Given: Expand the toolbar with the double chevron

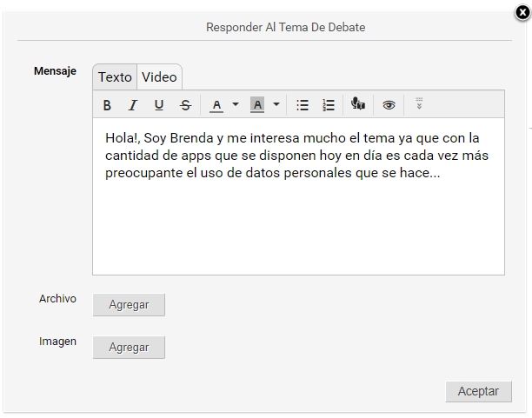Looking at the screenshot, I should (419, 103).
